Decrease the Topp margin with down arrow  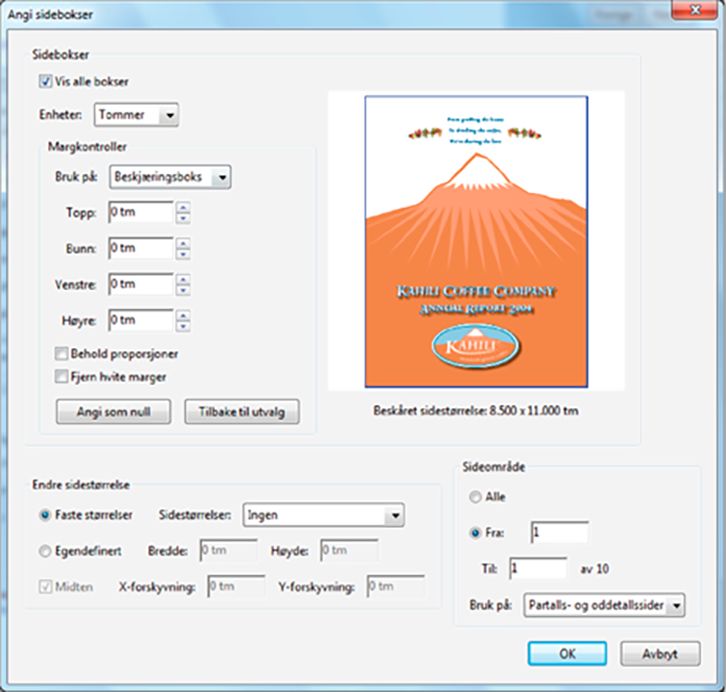[x=183, y=218]
